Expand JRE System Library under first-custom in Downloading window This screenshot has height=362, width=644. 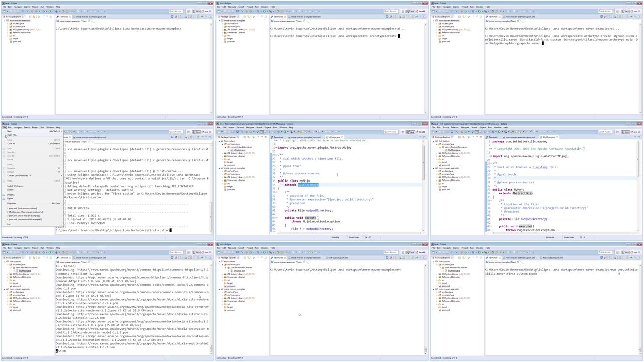click(x=8, y=274)
